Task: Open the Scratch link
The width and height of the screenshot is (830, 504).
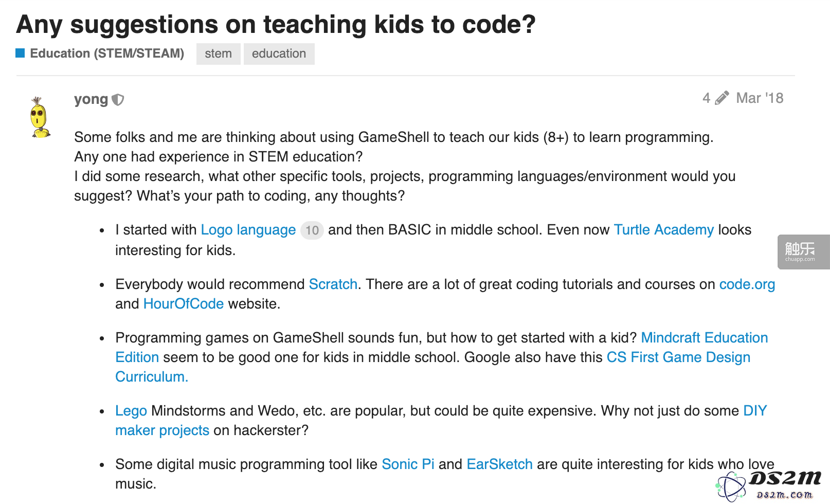Action: click(x=333, y=284)
